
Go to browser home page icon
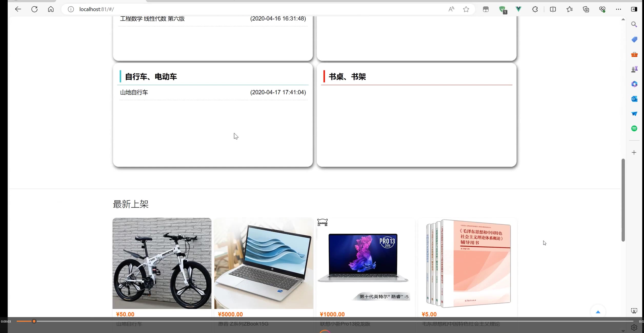(51, 9)
